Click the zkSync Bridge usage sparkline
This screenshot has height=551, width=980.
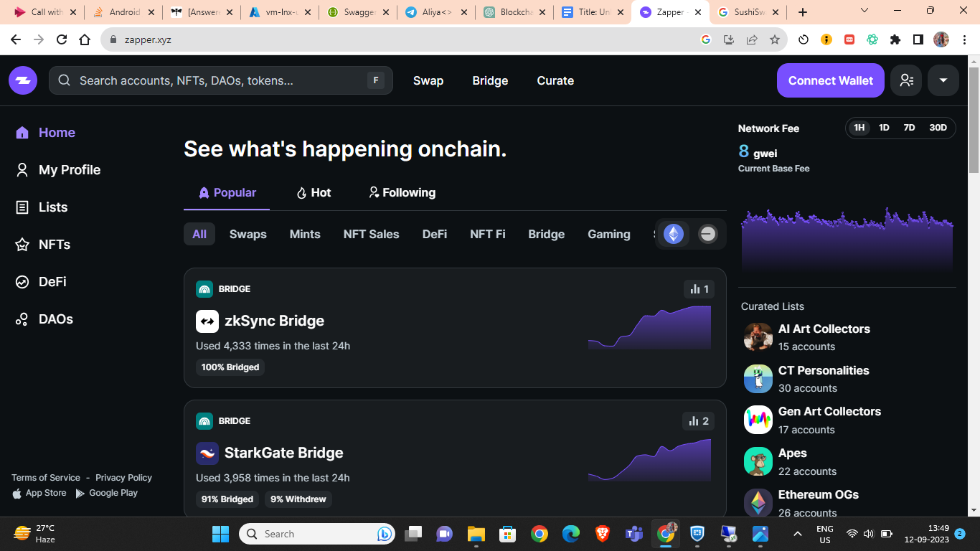click(649, 328)
